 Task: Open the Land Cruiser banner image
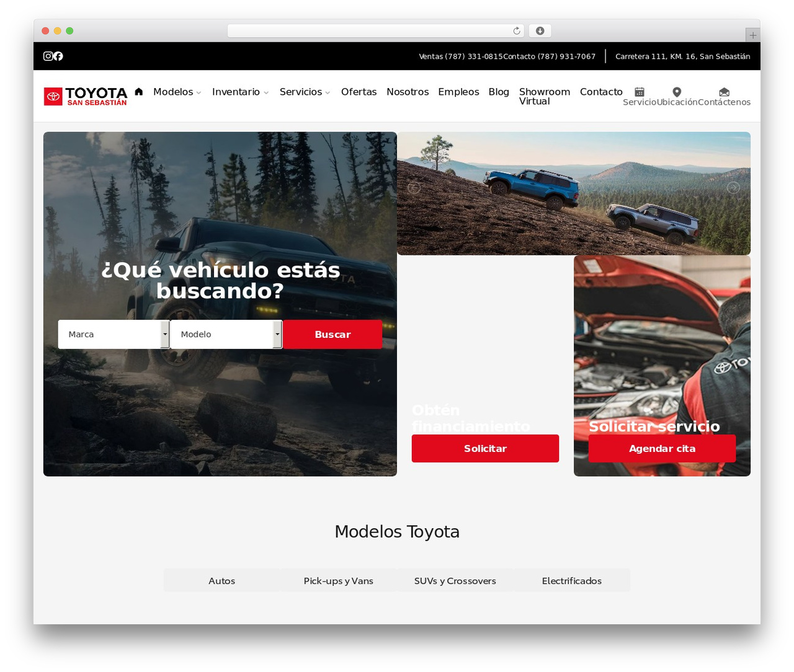574,193
